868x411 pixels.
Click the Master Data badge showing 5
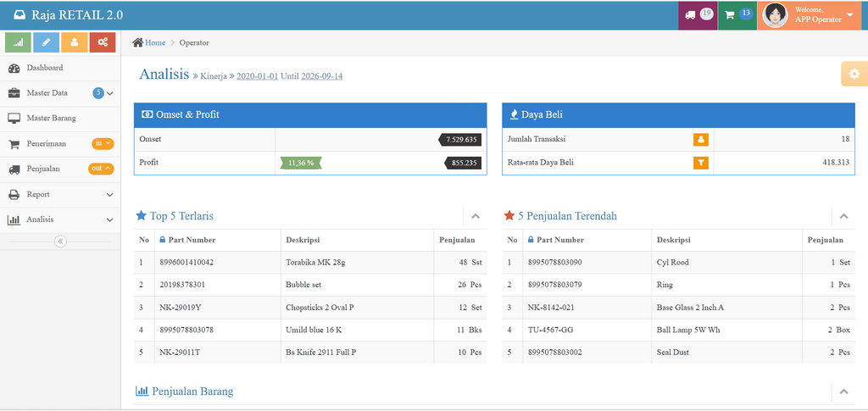tap(98, 93)
